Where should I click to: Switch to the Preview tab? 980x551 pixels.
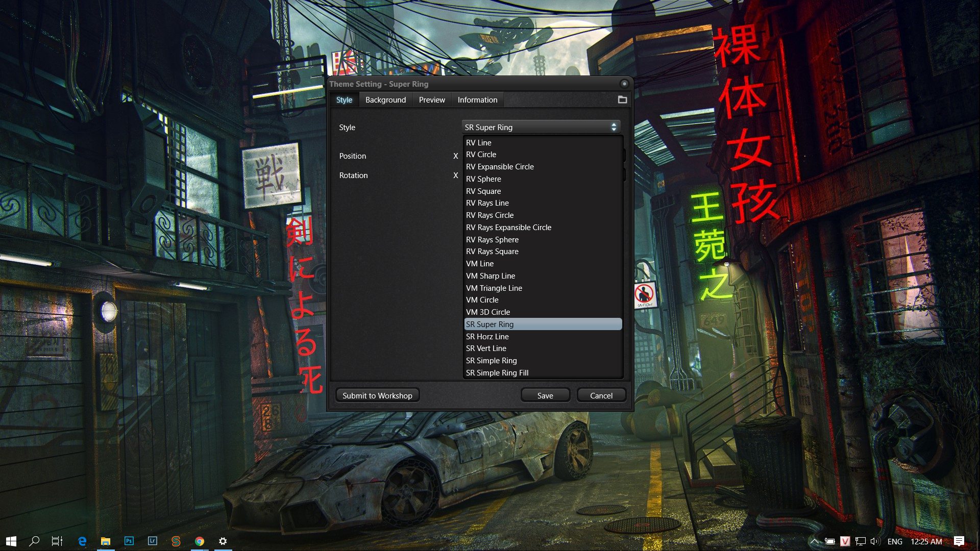[432, 99]
